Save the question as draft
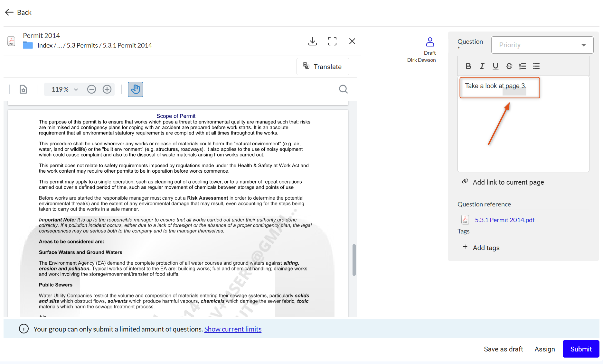This screenshot has height=364, width=603. point(503,349)
